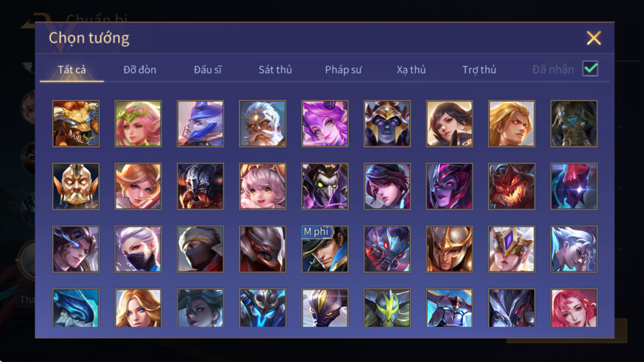Choose the white-bearded old man hero

(263, 123)
